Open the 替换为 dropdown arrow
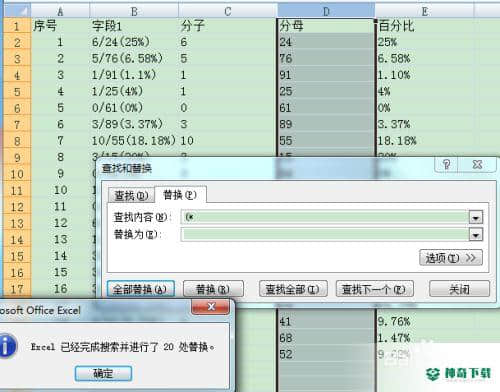 click(x=476, y=234)
